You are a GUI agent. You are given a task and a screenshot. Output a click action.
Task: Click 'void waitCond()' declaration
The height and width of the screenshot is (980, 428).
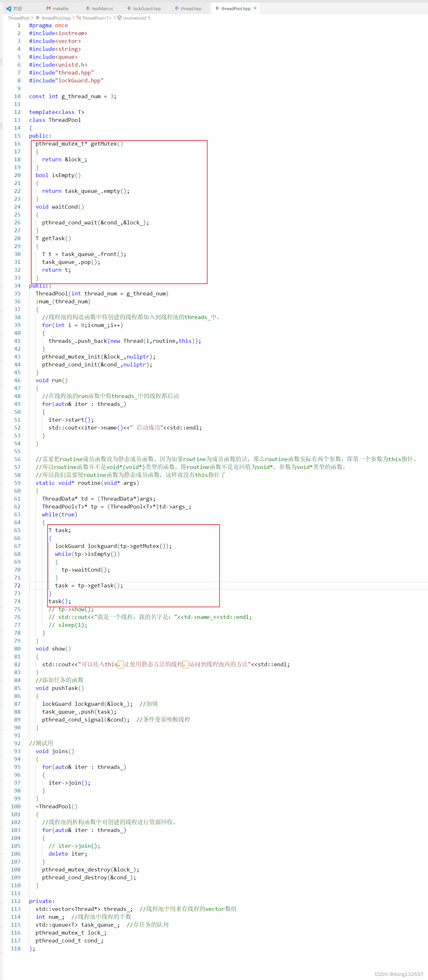[60, 207]
